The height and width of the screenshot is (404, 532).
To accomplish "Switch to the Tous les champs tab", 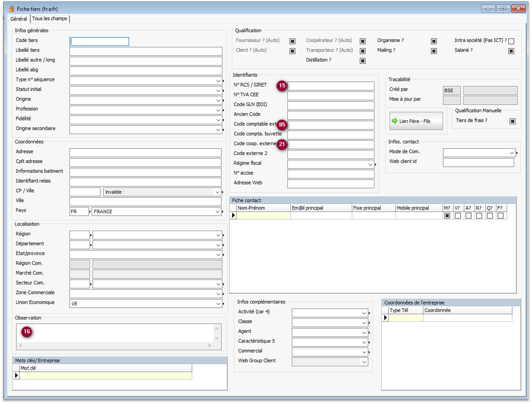I will pyautogui.click(x=49, y=19).
